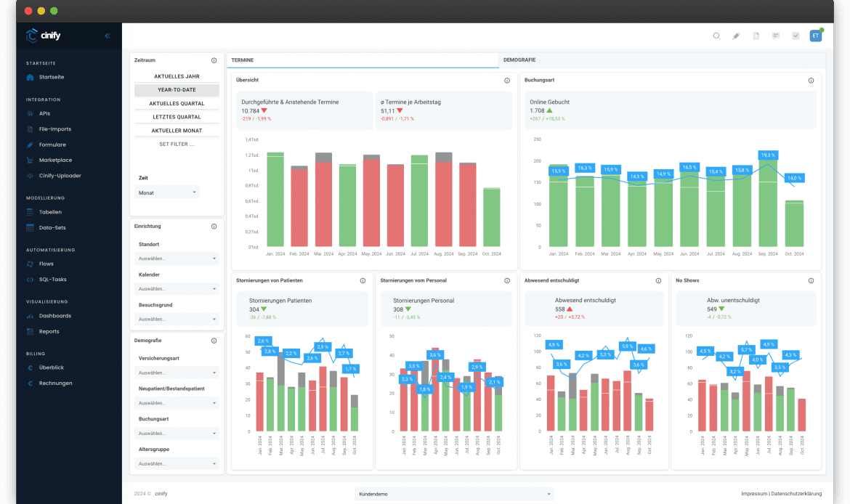
Task: Select the Aktueller Monat time range
Action: pyautogui.click(x=177, y=131)
